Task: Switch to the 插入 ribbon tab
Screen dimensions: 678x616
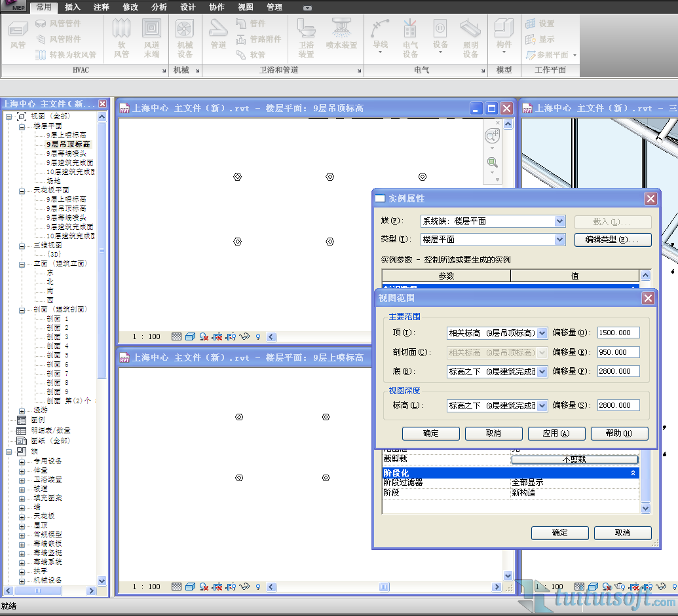Action: tap(73, 7)
